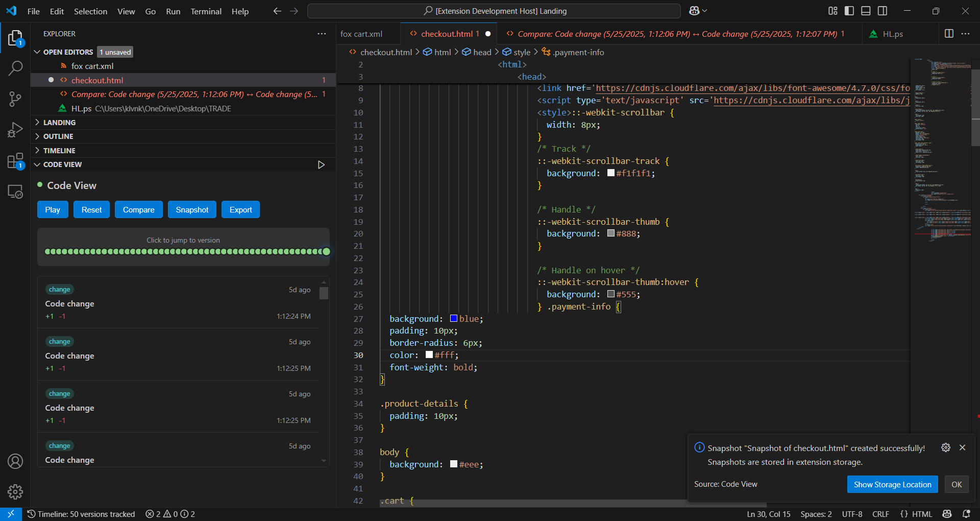
Task: Click the Ln 30, Col 15 status item
Action: click(x=768, y=514)
